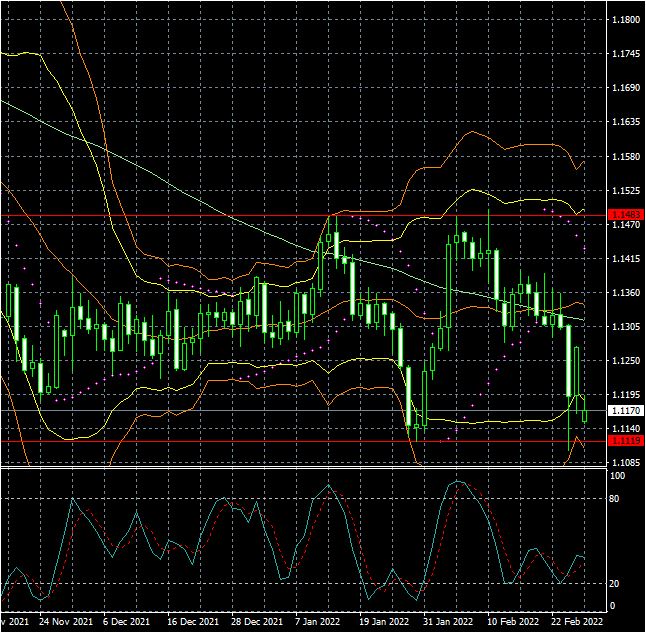Click the oscillator scale value 20
The image size is (646, 633).
[614, 584]
